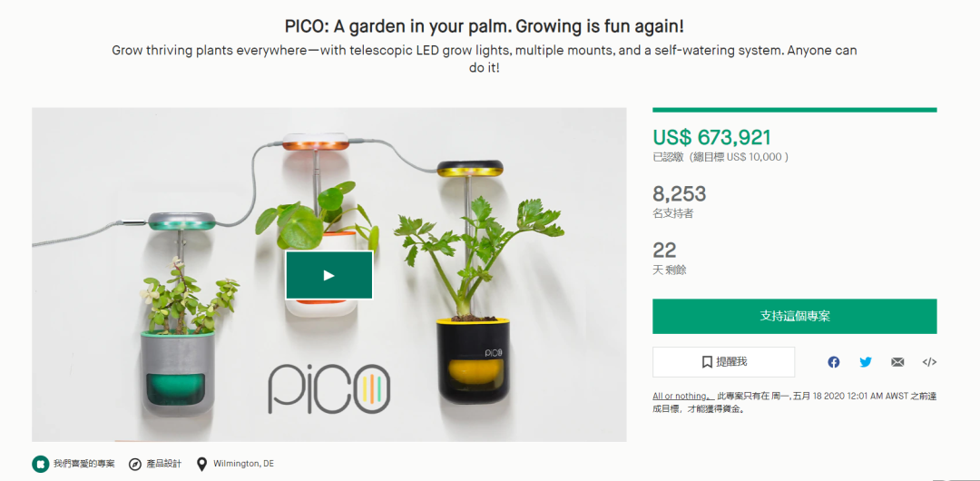Open the Wilmington, DE location link

tap(243, 464)
